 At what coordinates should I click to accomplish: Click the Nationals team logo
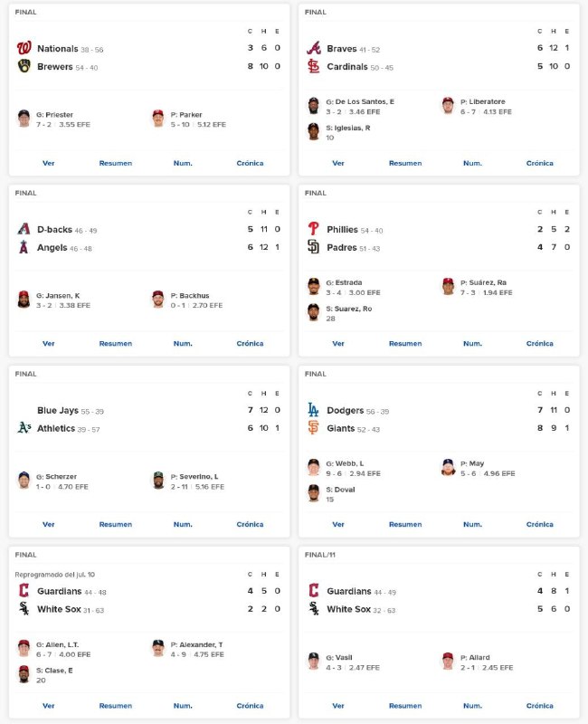24,48
